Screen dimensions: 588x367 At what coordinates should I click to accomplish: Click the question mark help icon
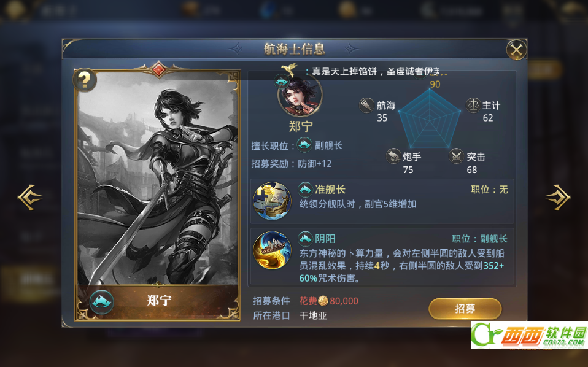84,80
